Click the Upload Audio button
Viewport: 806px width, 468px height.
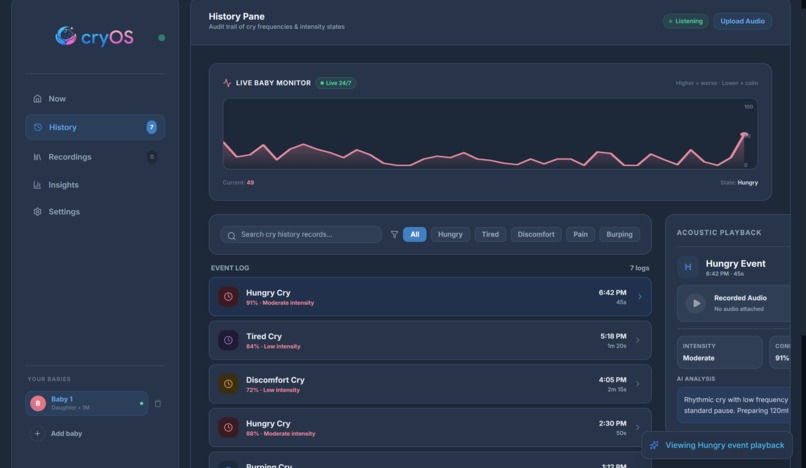pyautogui.click(x=742, y=21)
